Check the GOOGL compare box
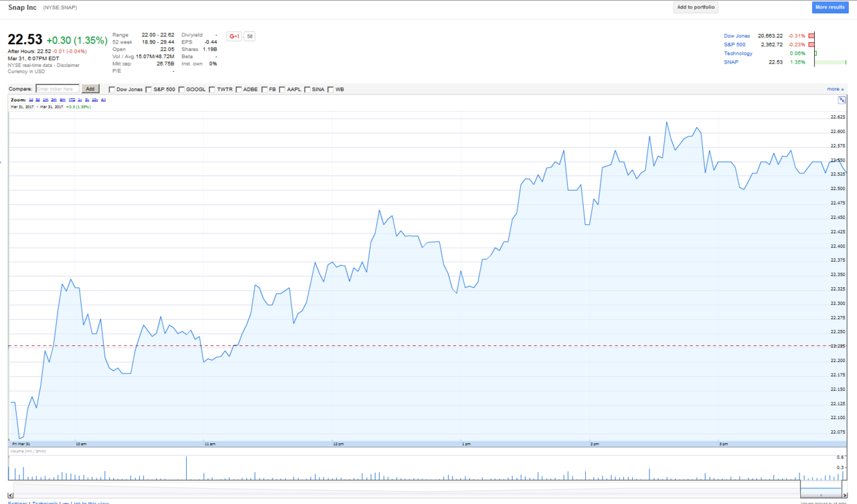 pos(181,89)
